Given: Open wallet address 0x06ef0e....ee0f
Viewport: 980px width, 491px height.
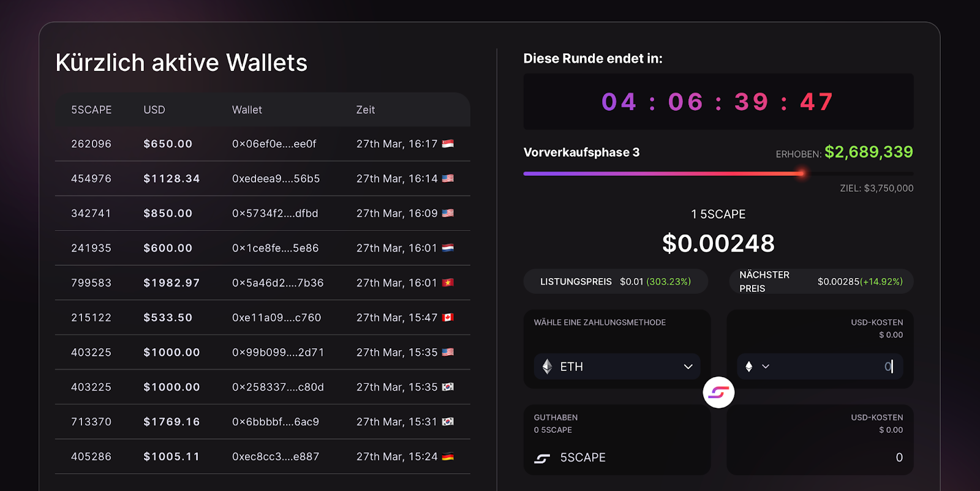Looking at the screenshot, I should pos(274,144).
